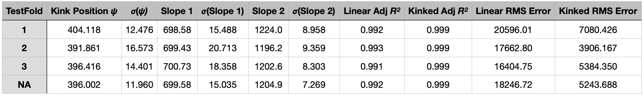Click the Kinked RMS Error header

point(598,11)
